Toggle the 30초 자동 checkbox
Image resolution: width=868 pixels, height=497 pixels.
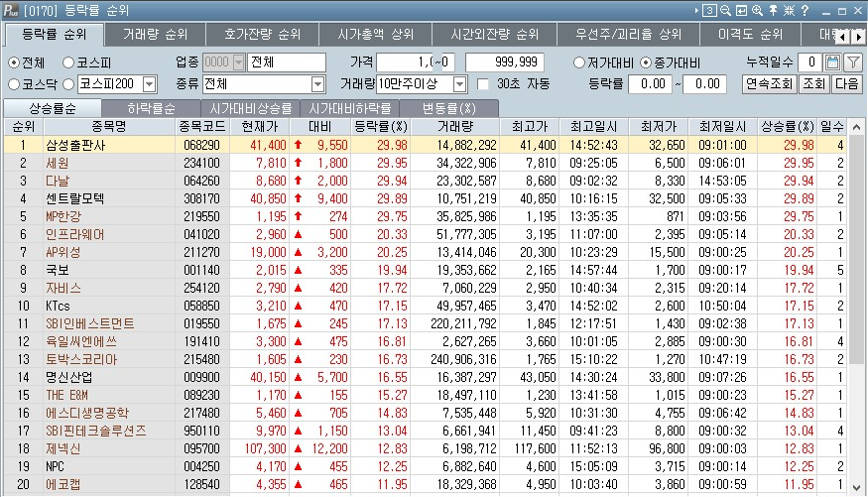tap(483, 84)
